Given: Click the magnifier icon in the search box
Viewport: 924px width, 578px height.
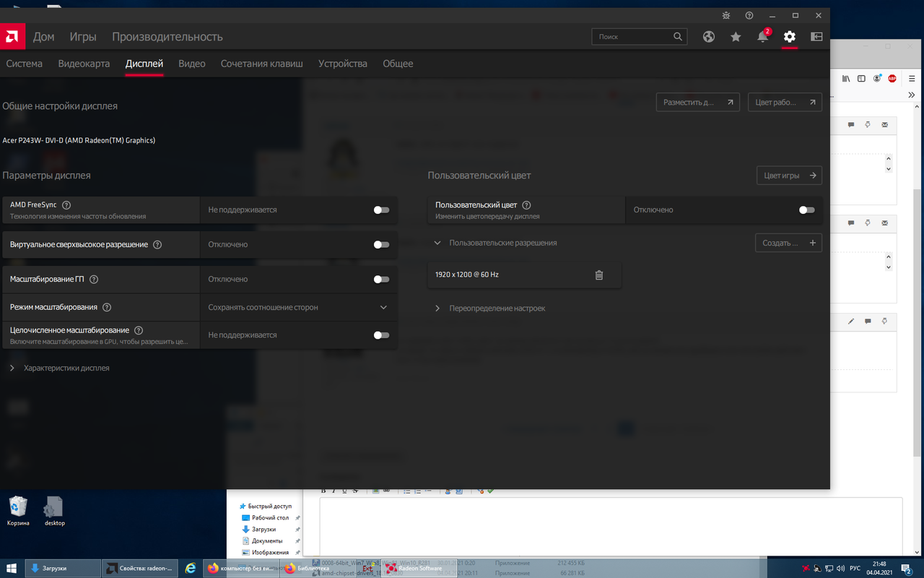Looking at the screenshot, I should 678,36.
